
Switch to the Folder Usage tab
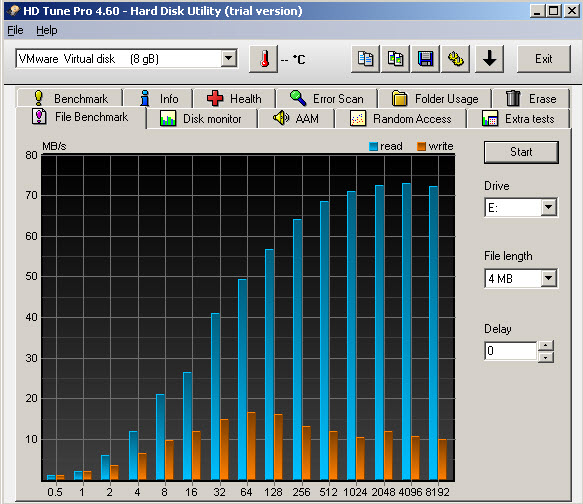(435, 98)
